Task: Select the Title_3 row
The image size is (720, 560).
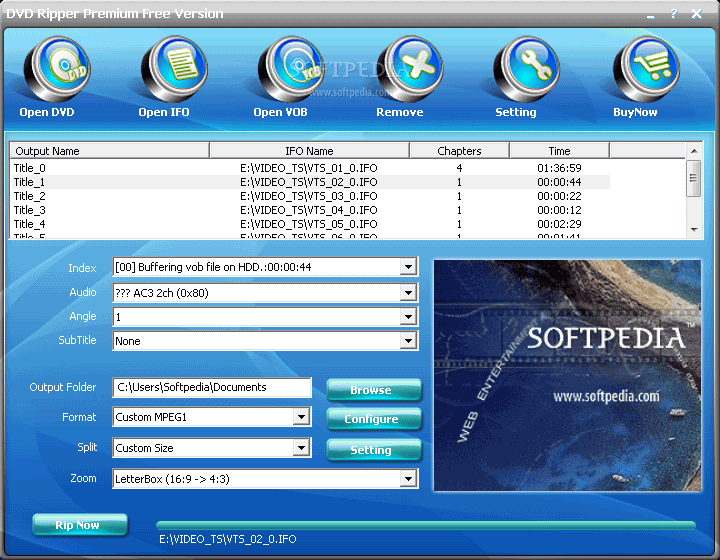Action: (x=310, y=210)
